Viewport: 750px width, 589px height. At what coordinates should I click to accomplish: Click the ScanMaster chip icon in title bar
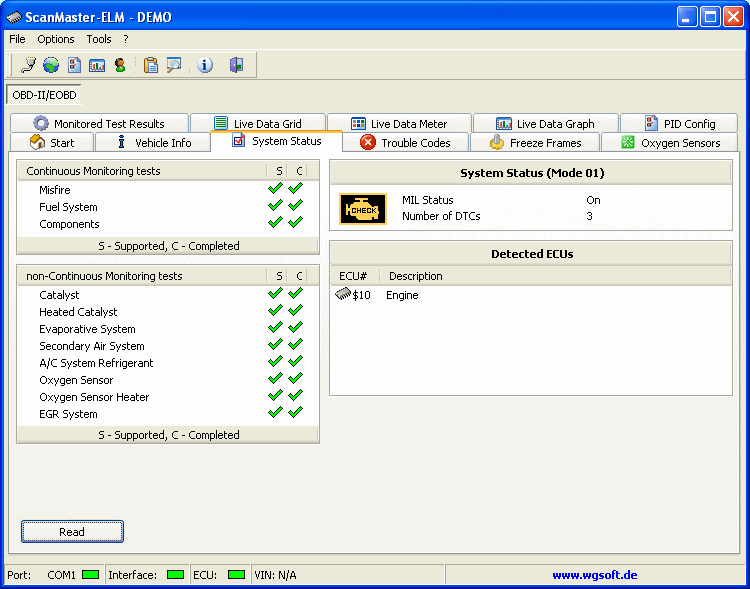tap(14, 17)
